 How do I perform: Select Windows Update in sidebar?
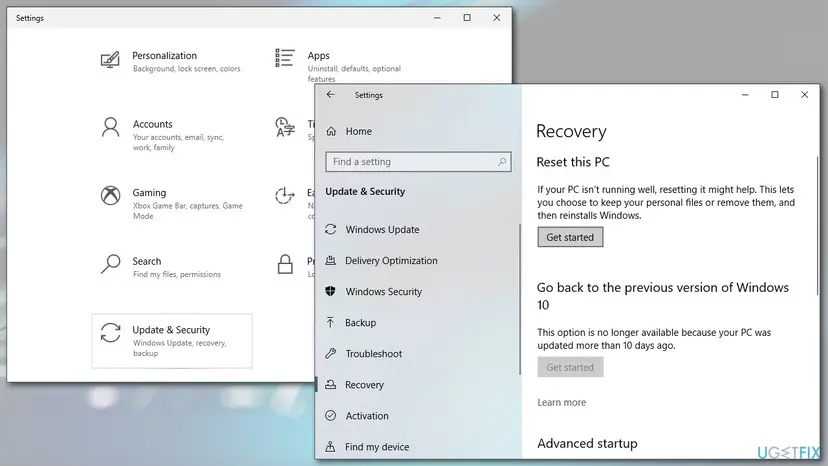(382, 229)
